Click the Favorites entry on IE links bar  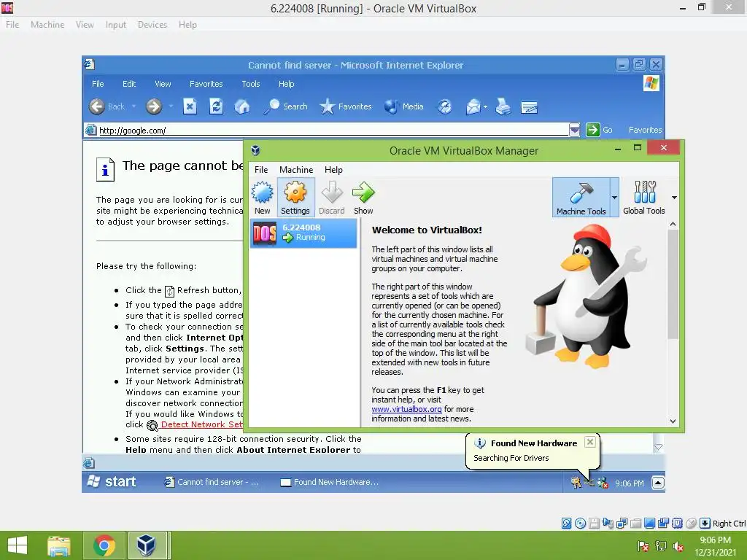(x=645, y=130)
